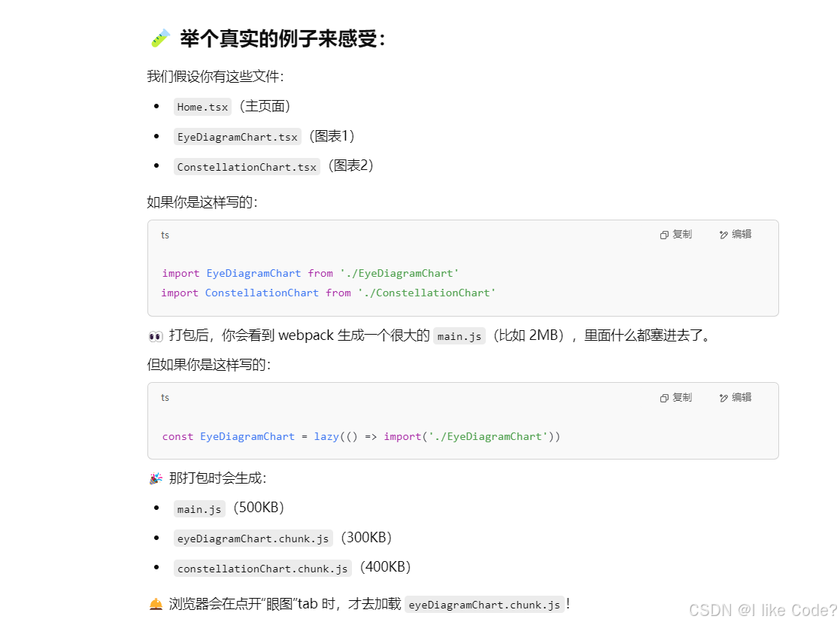Click the ts language tab on the first code block
Image resolution: width=840 pixels, height=625 pixels.
point(165,235)
